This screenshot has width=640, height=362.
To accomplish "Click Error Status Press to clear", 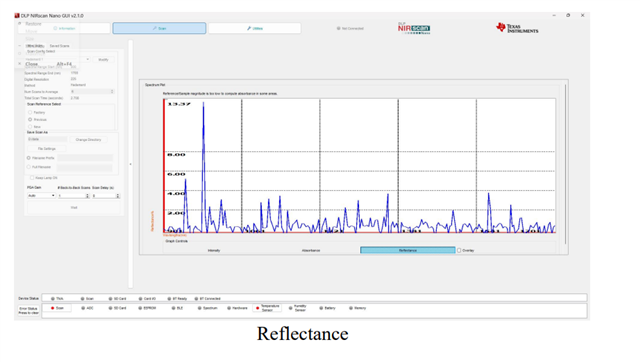I will coord(29,311).
